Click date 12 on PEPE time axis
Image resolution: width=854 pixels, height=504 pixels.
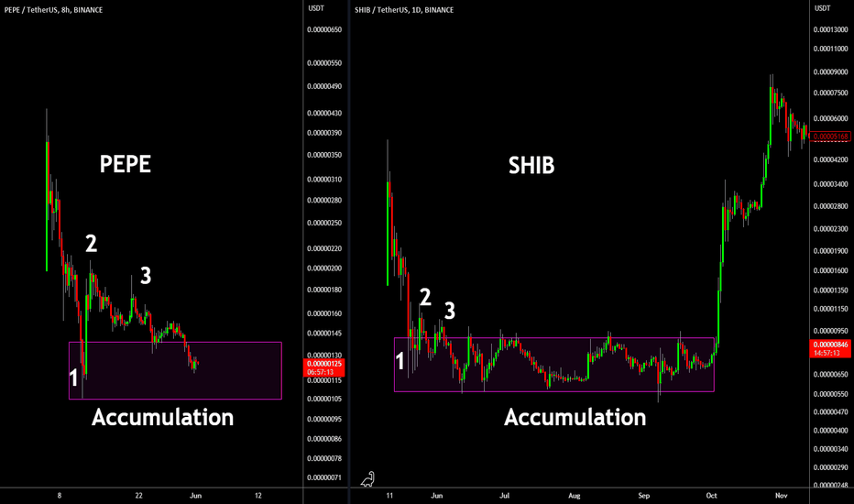point(258,496)
